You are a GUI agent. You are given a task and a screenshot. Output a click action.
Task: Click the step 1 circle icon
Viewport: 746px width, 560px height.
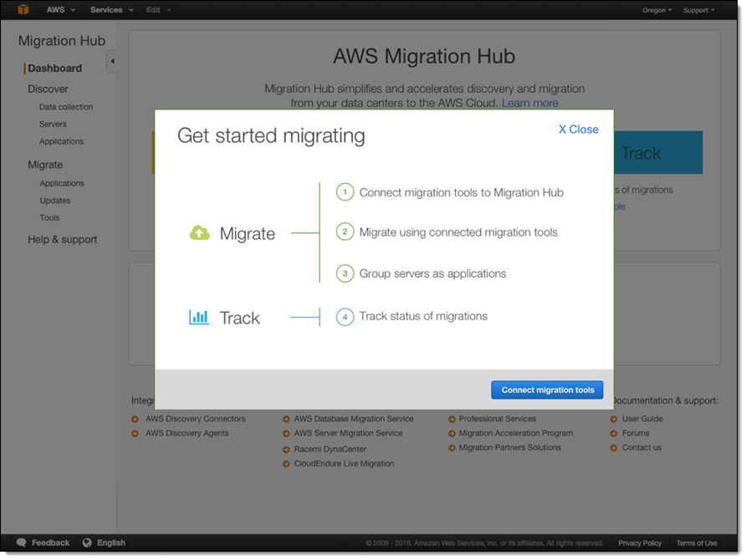345,192
